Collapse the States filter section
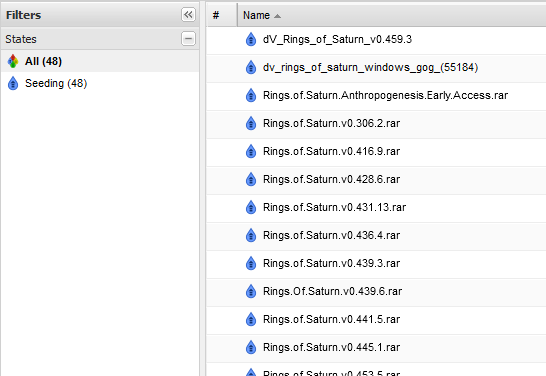This screenshot has width=546, height=376. tap(188, 39)
